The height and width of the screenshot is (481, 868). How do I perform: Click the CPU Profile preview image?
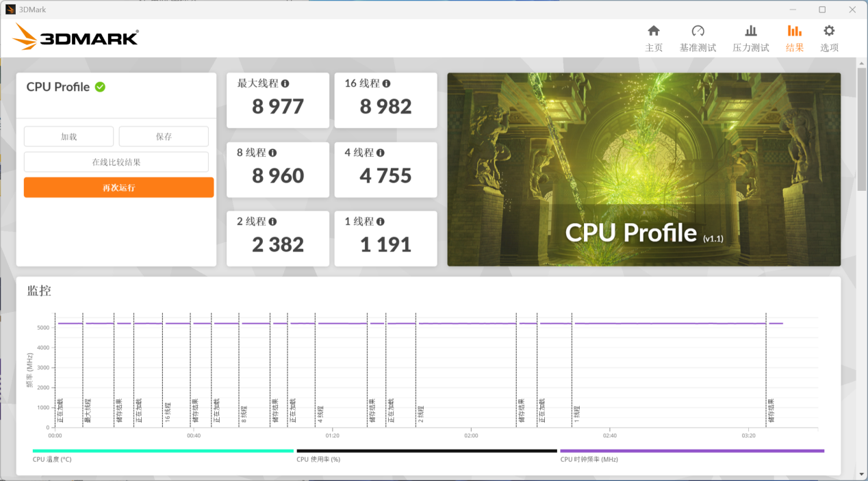[643, 169]
